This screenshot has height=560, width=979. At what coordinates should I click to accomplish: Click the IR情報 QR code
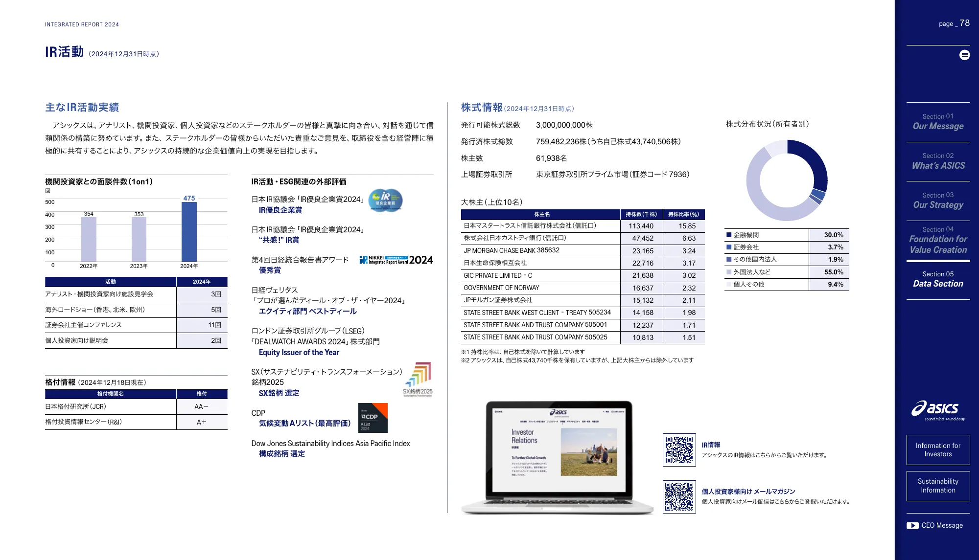(679, 449)
